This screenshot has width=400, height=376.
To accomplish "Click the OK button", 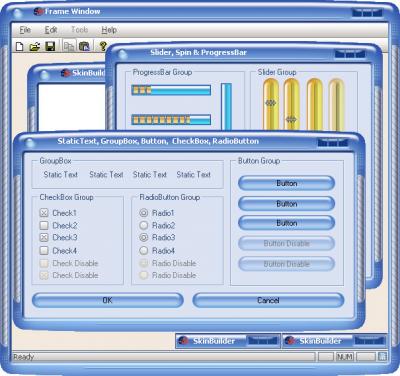I will coord(108,300).
